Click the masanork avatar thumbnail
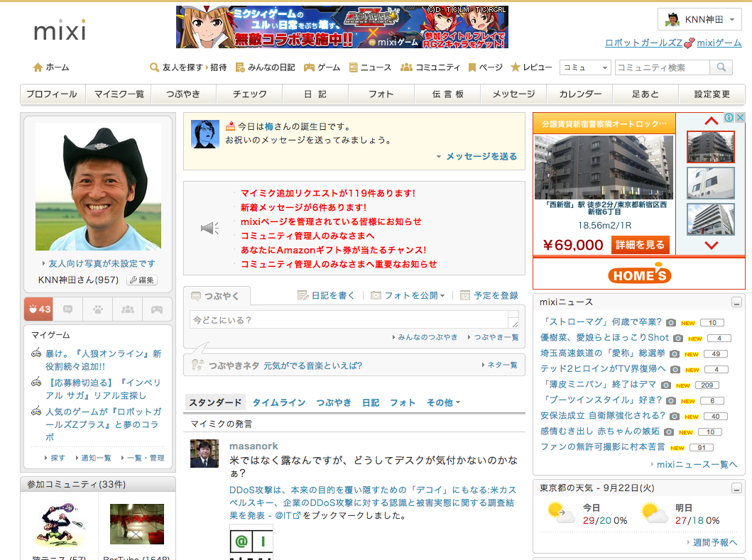This screenshot has width=752, height=560. pos(205,454)
